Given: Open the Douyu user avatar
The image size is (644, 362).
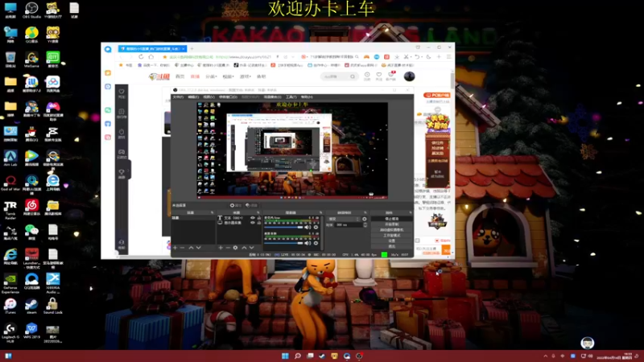Looking at the screenshot, I should click(x=409, y=76).
